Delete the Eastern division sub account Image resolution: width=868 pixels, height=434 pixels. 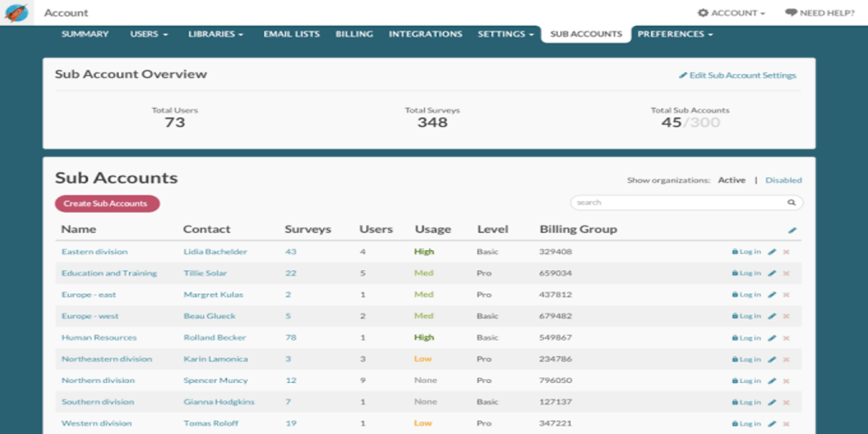click(x=786, y=252)
